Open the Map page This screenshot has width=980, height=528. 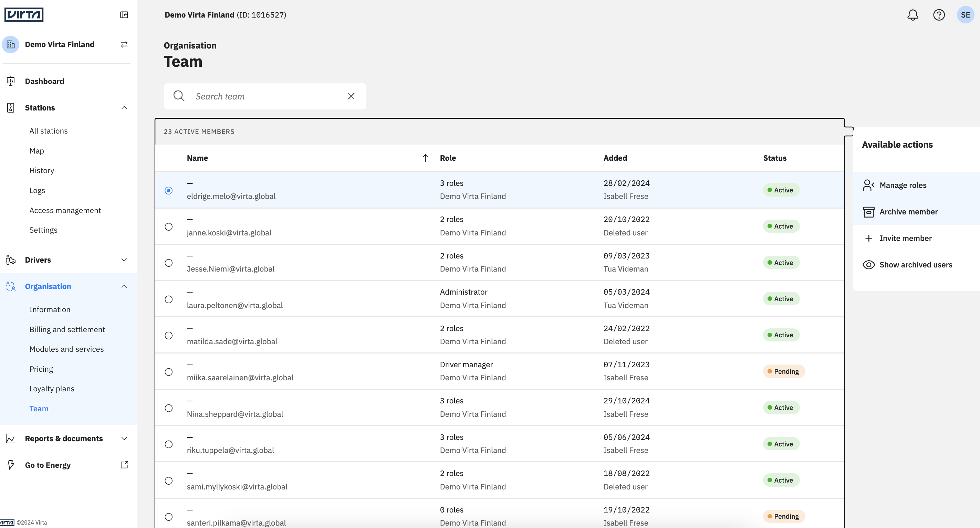point(37,151)
